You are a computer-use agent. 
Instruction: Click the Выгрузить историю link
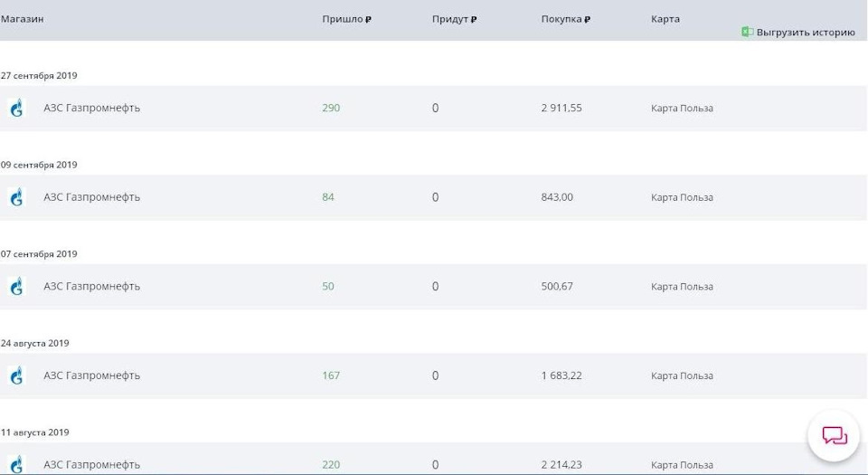click(806, 33)
